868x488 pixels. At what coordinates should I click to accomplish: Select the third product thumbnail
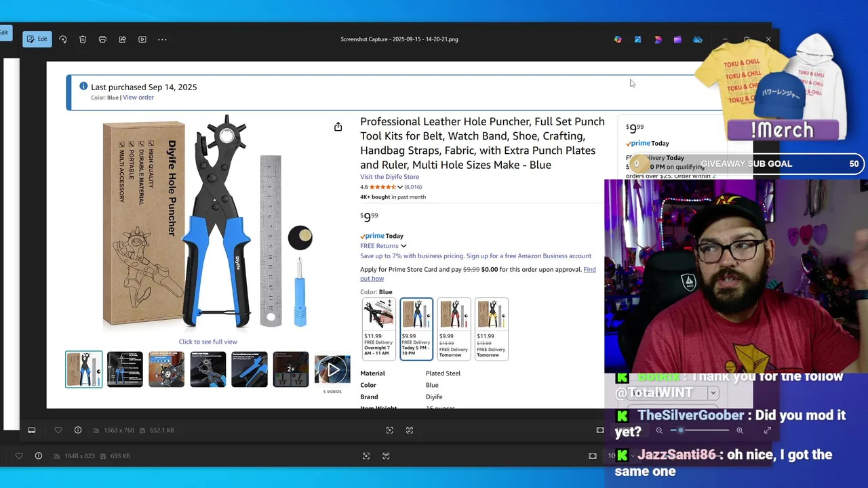(167, 369)
